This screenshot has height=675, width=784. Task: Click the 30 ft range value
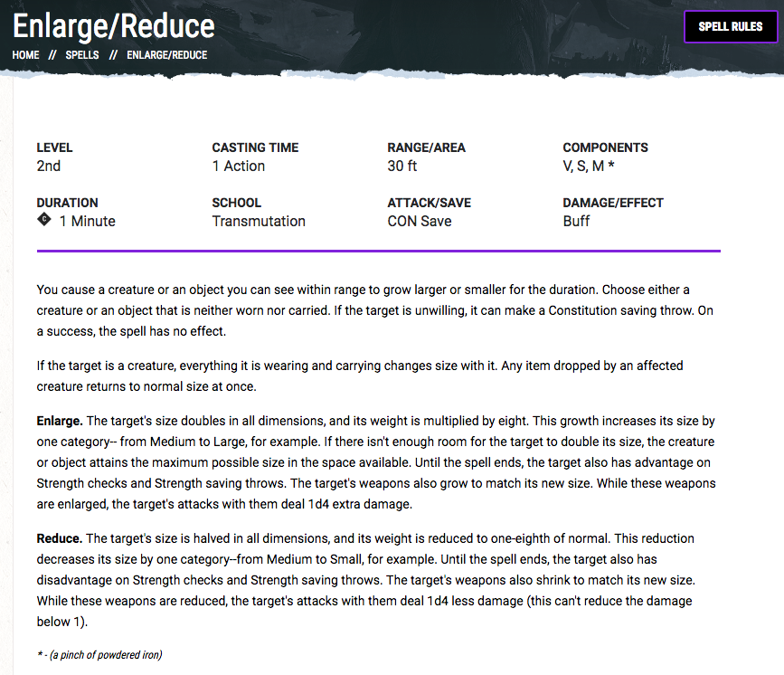coord(402,166)
